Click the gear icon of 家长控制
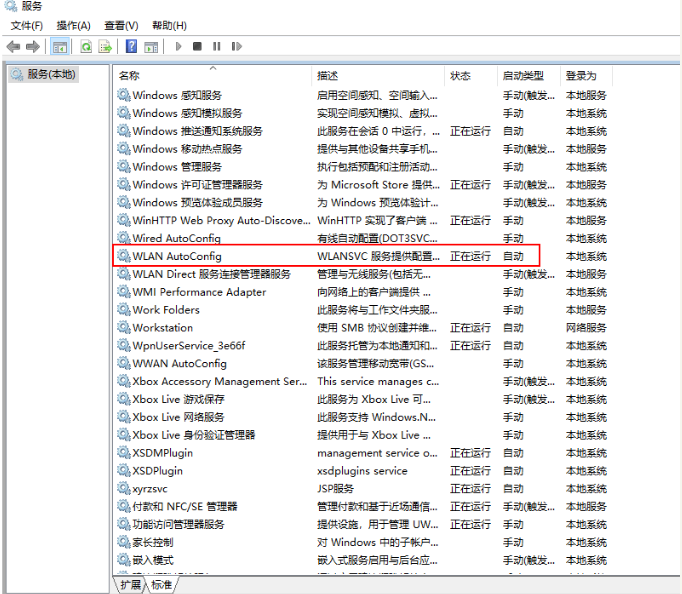 [x=124, y=541]
